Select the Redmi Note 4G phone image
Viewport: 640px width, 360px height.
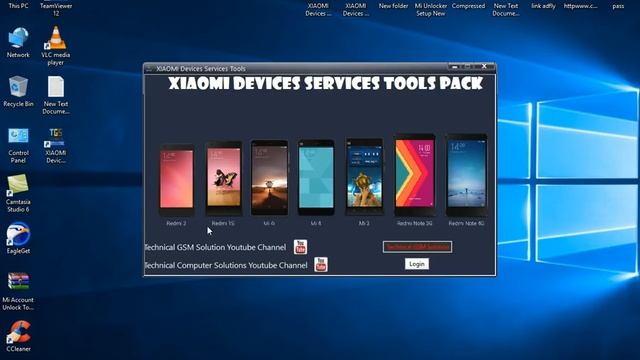tap(466, 175)
